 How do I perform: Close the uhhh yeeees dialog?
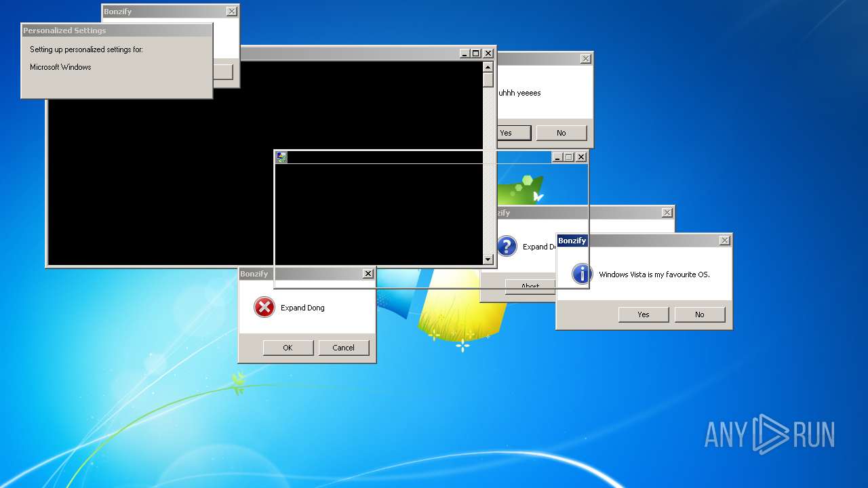[585, 59]
